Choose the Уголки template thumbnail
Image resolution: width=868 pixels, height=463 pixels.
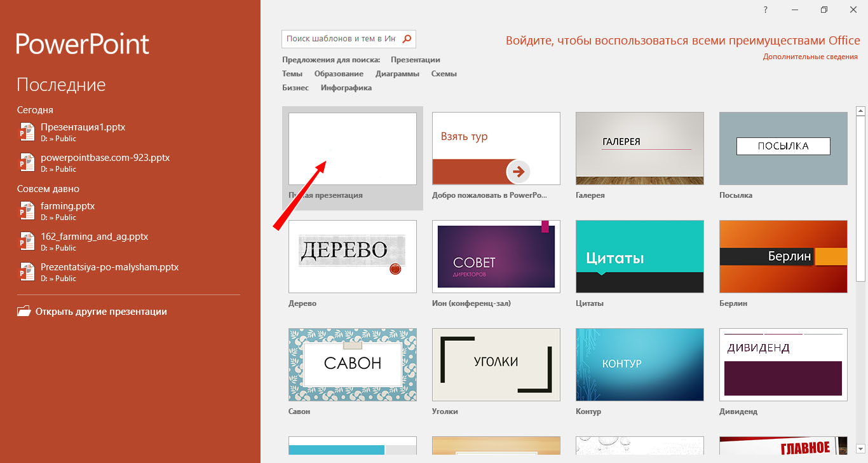pyautogui.click(x=496, y=365)
